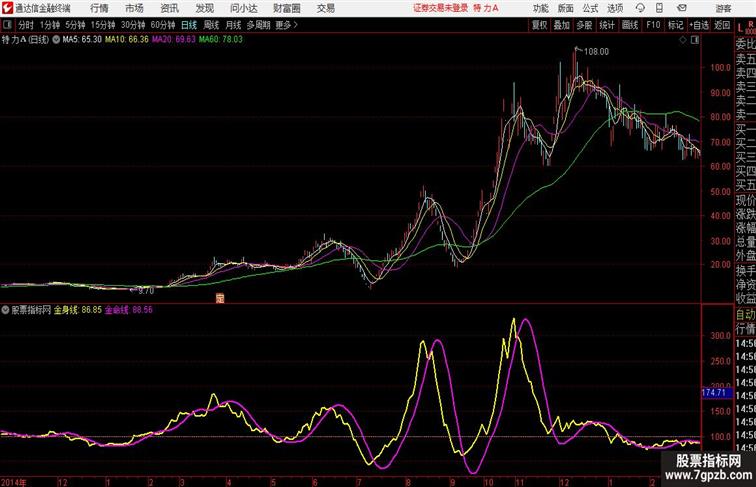Switch to the 月线 monthly tab

click(x=233, y=25)
